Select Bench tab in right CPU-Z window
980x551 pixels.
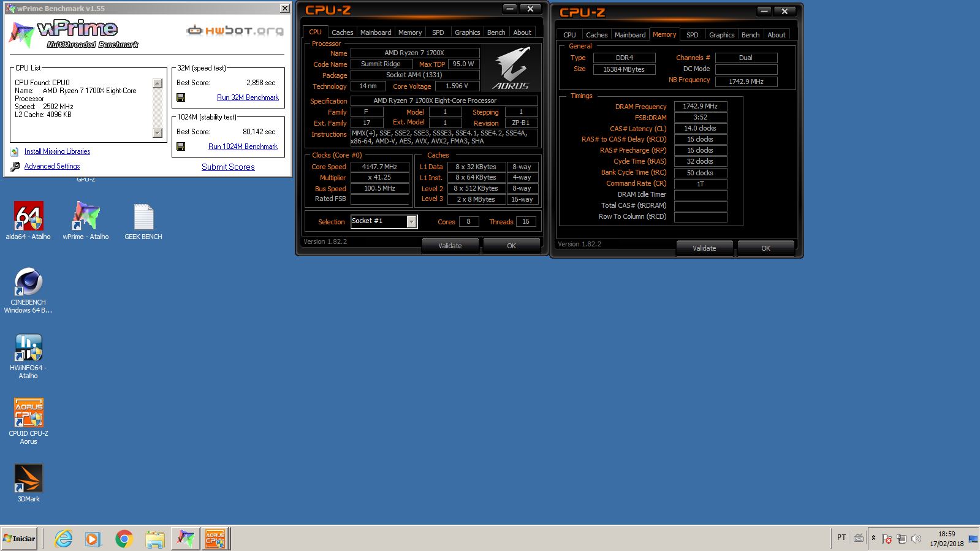tap(750, 35)
